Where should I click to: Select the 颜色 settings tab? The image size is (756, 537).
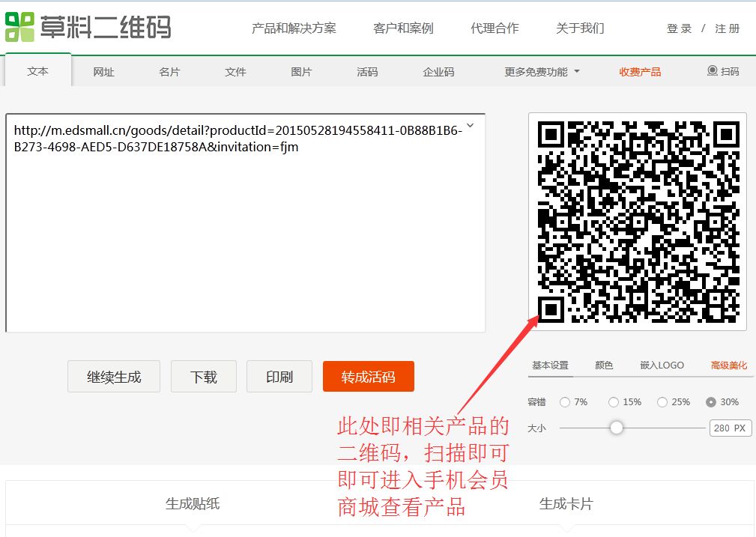pos(604,365)
